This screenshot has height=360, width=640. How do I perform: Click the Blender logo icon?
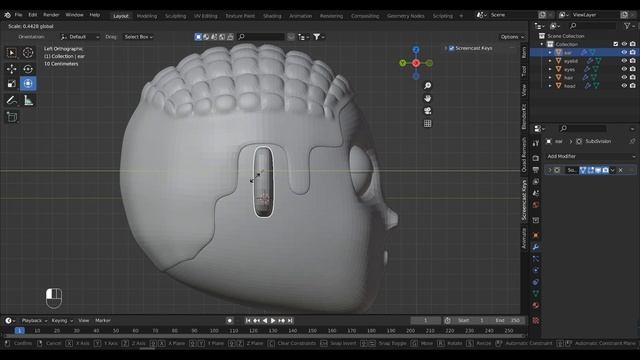click(x=8, y=15)
